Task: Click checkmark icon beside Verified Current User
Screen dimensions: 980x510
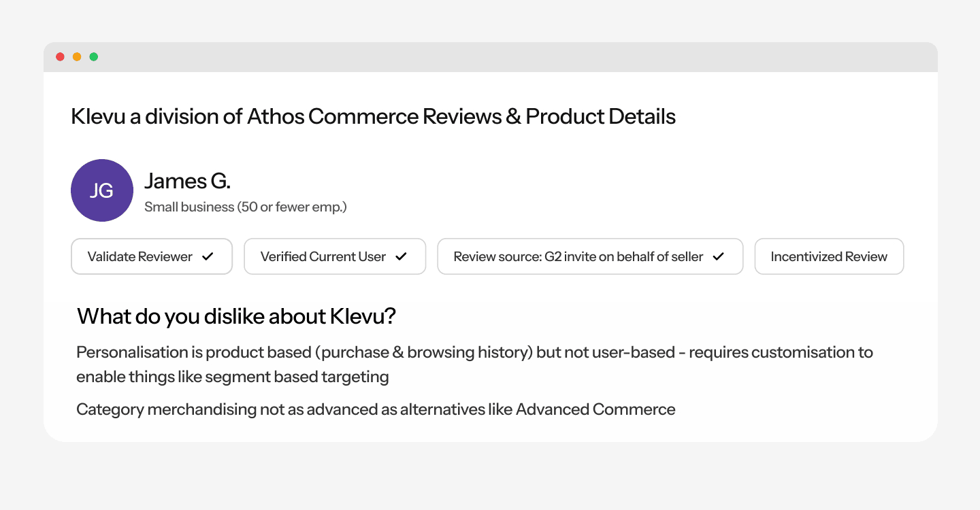Action: click(402, 256)
